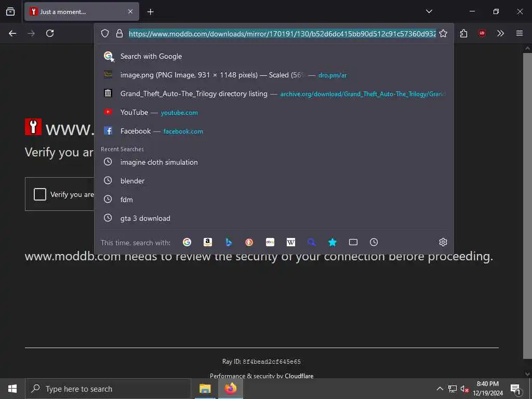Open Firefox View tab overview icon
The image size is (532, 399).
point(10,11)
